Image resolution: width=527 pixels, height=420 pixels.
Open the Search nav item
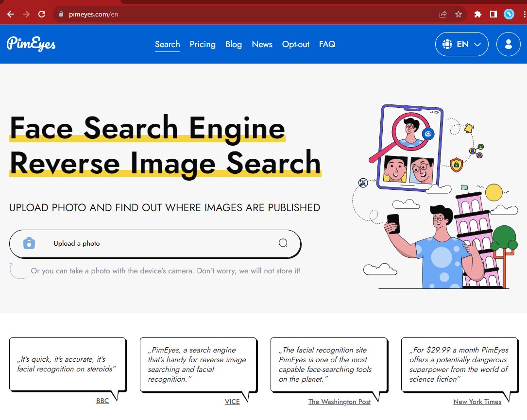[168, 44]
